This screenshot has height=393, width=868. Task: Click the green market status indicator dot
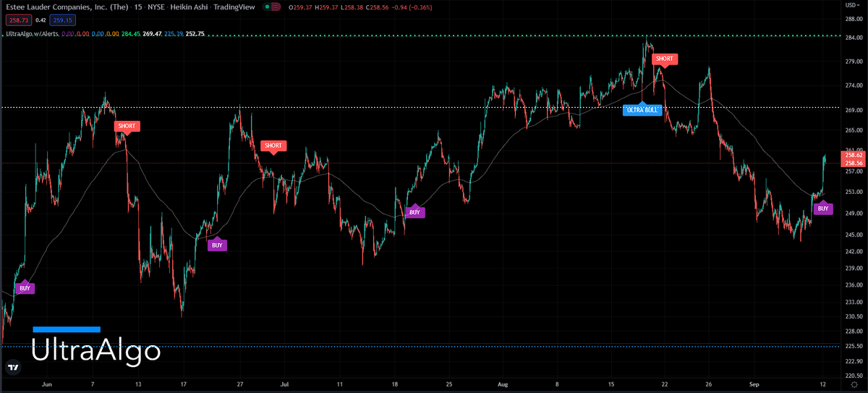pos(268,7)
